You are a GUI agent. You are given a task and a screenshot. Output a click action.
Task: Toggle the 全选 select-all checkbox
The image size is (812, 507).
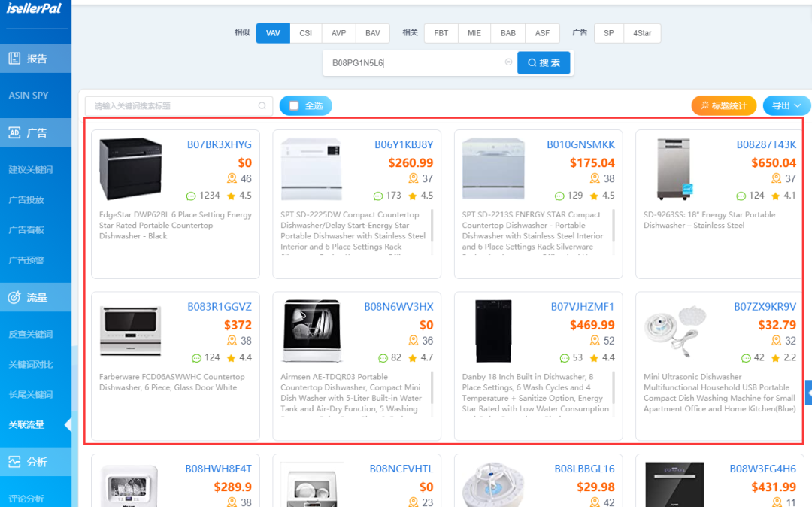click(x=294, y=106)
